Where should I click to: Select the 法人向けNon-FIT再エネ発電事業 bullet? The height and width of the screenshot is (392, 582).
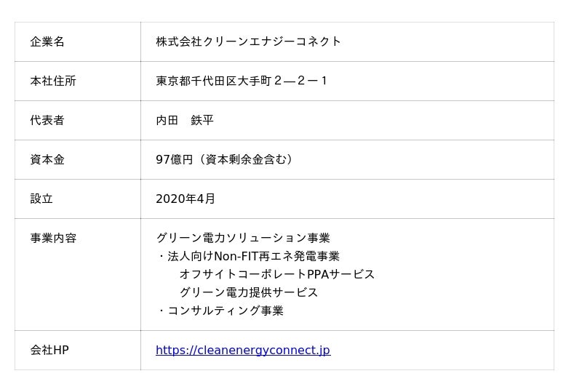[x=253, y=257]
